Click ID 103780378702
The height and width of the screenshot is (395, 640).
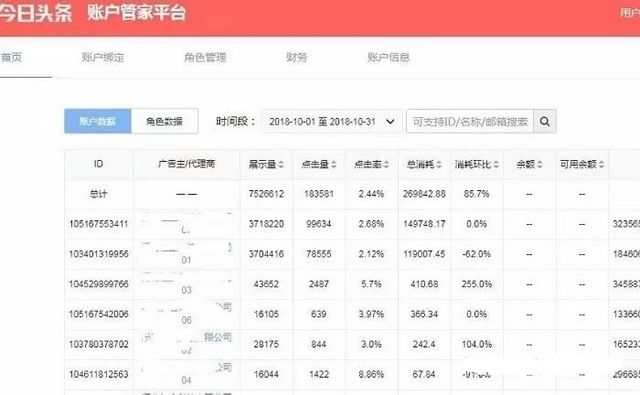pos(99,344)
